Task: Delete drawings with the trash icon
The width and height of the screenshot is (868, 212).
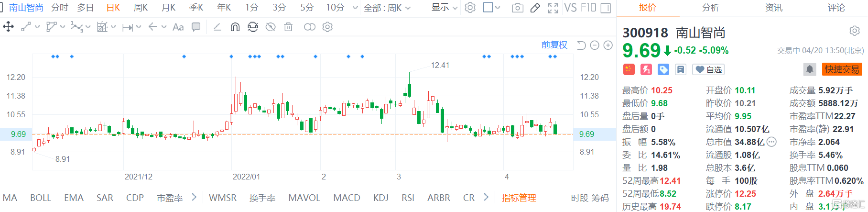Action: [288, 27]
